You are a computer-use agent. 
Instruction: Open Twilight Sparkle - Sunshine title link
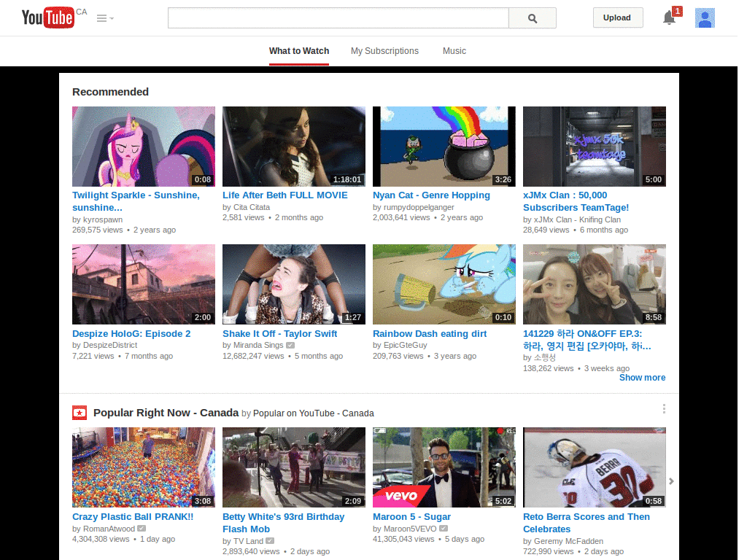(136, 201)
